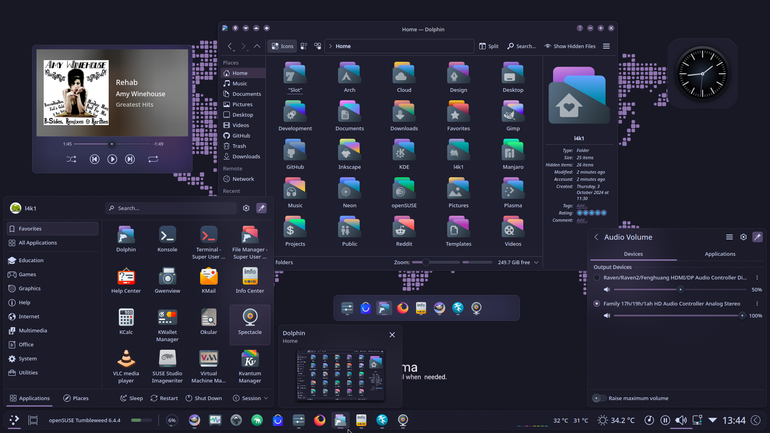Image resolution: width=770 pixels, height=433 pixels.
Task: Open Audio Volume hamburger menu
Action: click(729, 237)
